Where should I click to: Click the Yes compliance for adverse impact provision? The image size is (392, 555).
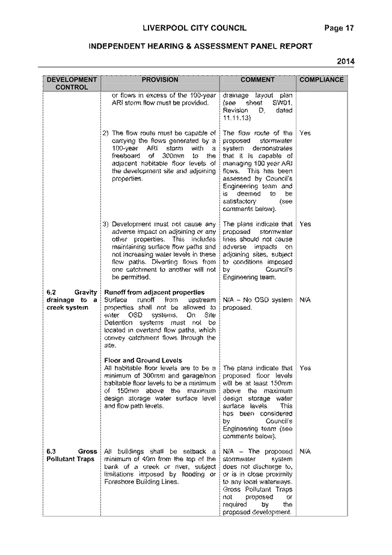[305, 224]
